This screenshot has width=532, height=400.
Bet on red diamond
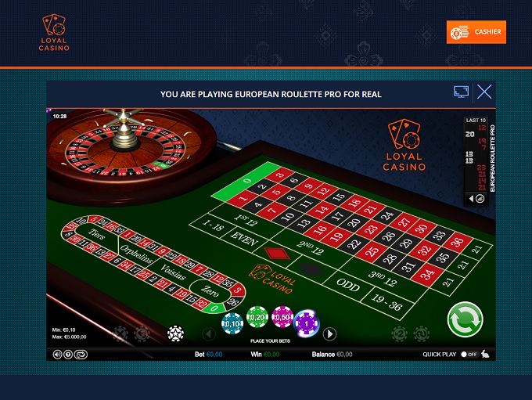tap(276, 254)
